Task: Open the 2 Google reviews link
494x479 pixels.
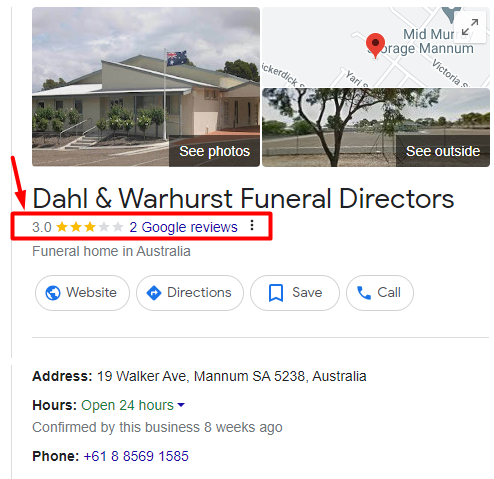Action: click(183, 227)
